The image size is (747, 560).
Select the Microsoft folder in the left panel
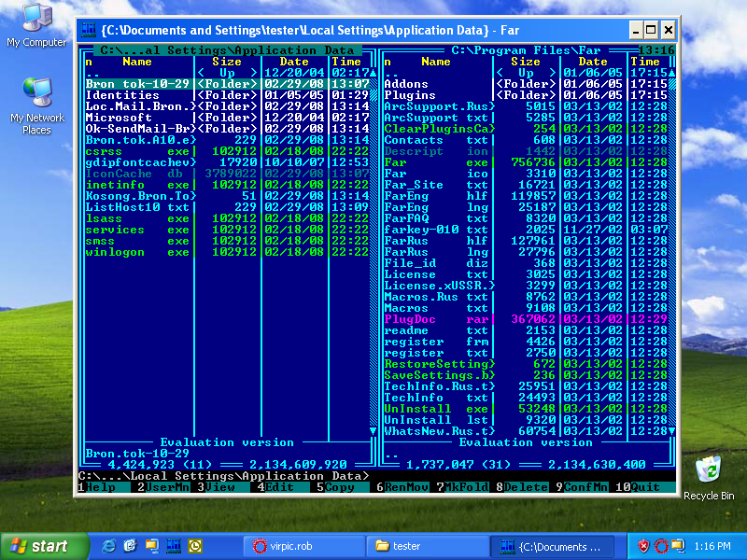pos(227,118)
